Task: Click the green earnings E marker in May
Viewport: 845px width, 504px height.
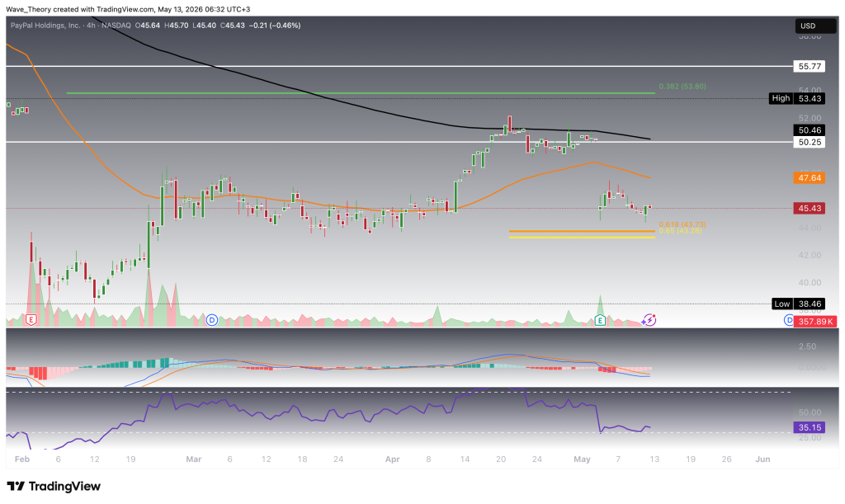Action: click(x=601, y=320)
